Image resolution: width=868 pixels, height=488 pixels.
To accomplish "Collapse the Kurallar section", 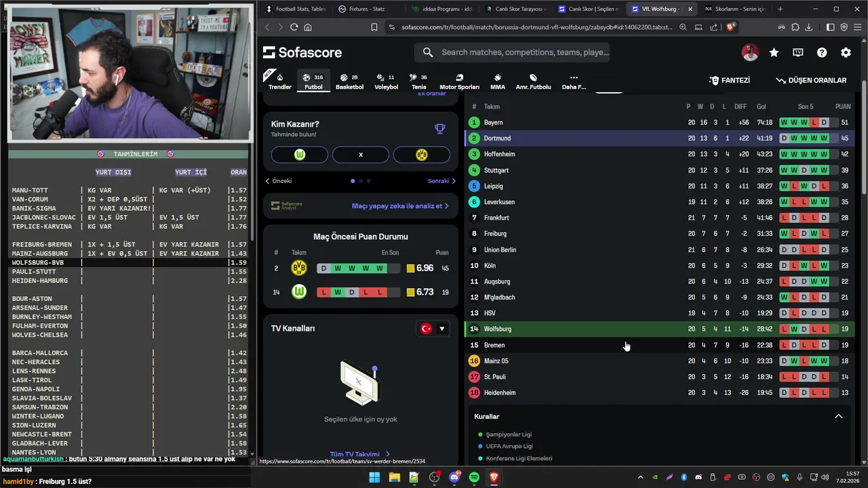I will 838,416.
